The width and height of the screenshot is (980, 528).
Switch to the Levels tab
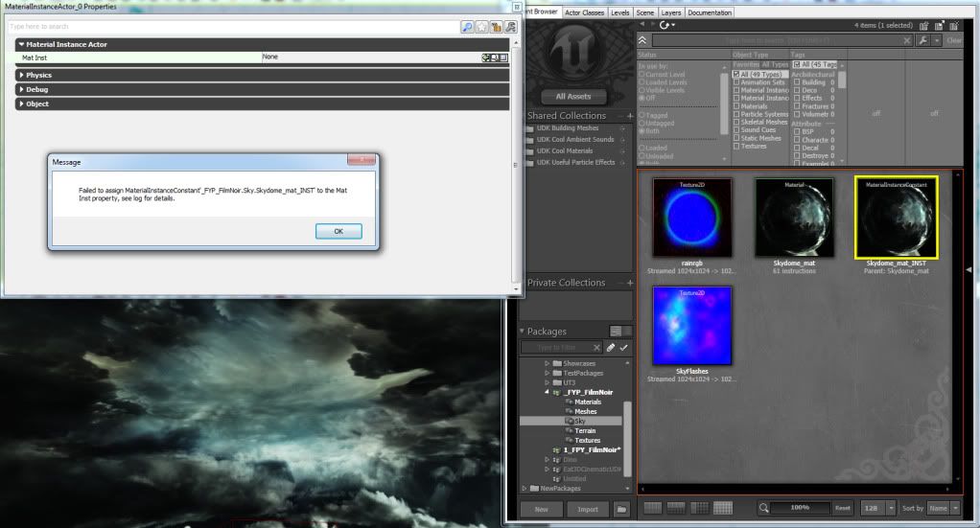(x=620, y=12)
